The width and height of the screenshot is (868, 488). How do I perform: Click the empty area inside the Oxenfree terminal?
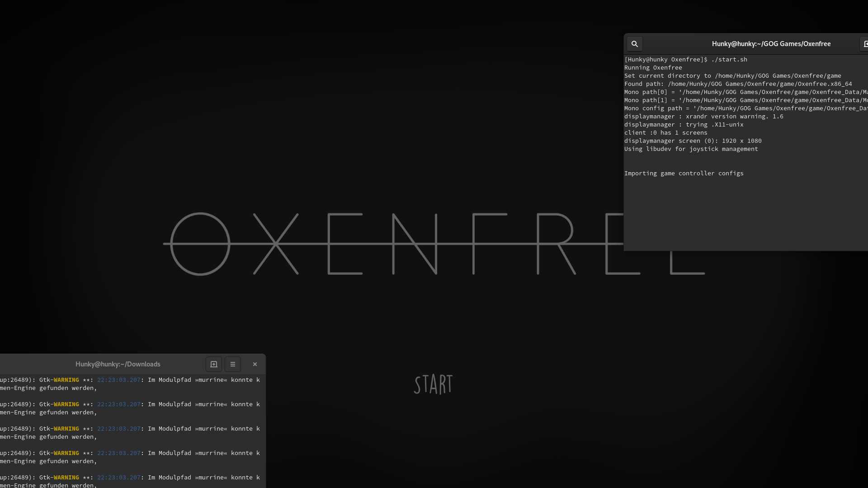tap(746, 212)
